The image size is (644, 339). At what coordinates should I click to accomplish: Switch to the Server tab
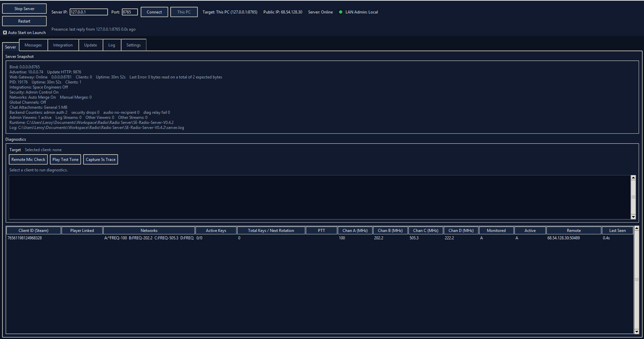pos(10,47)
